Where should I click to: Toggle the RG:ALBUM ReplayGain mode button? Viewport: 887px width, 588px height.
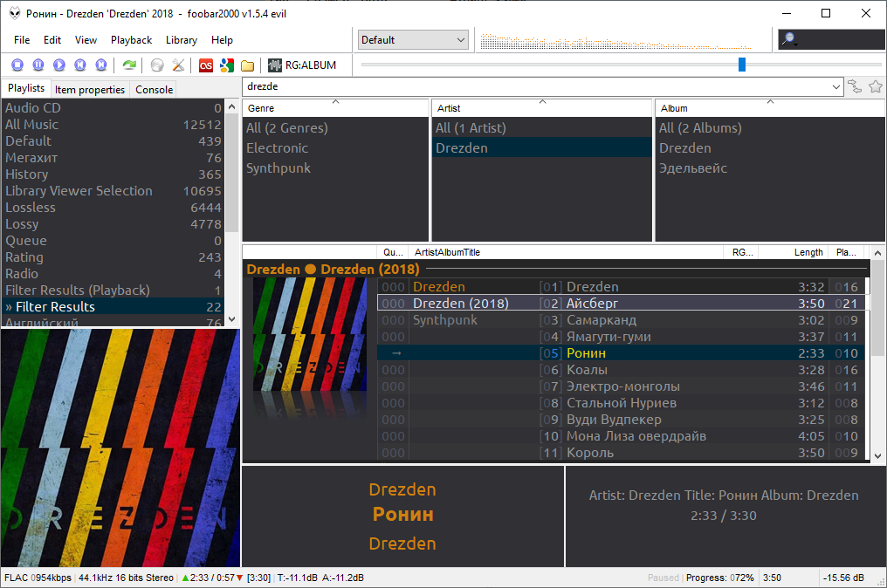pos(302,65)
